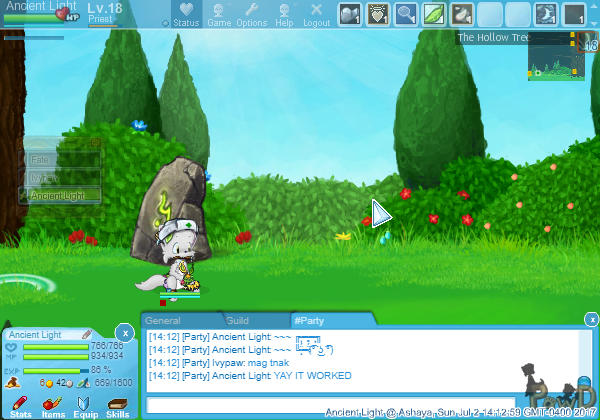Edit character name with pencil icon

click(x=86, y=334)
